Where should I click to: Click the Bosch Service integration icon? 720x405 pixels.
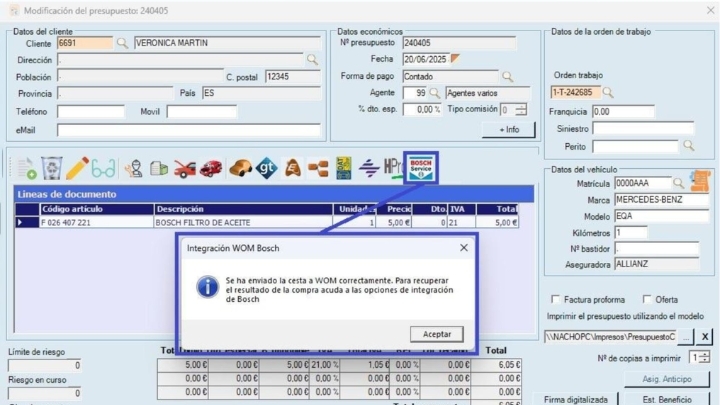(x=420, y=166)
